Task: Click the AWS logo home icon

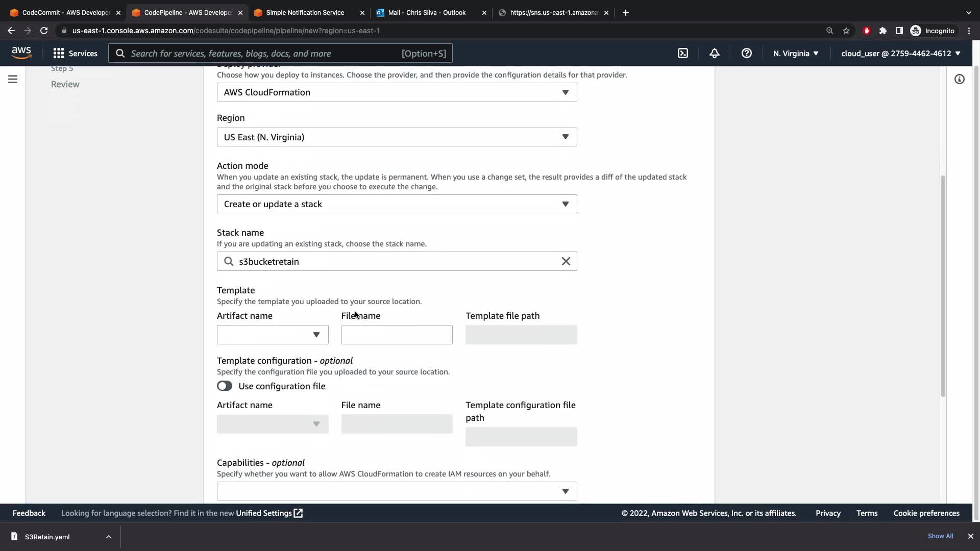Action: [21, 53]
